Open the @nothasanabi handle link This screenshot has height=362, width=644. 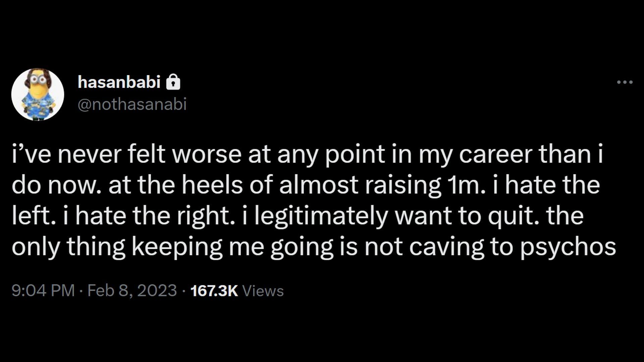(132, 104)
